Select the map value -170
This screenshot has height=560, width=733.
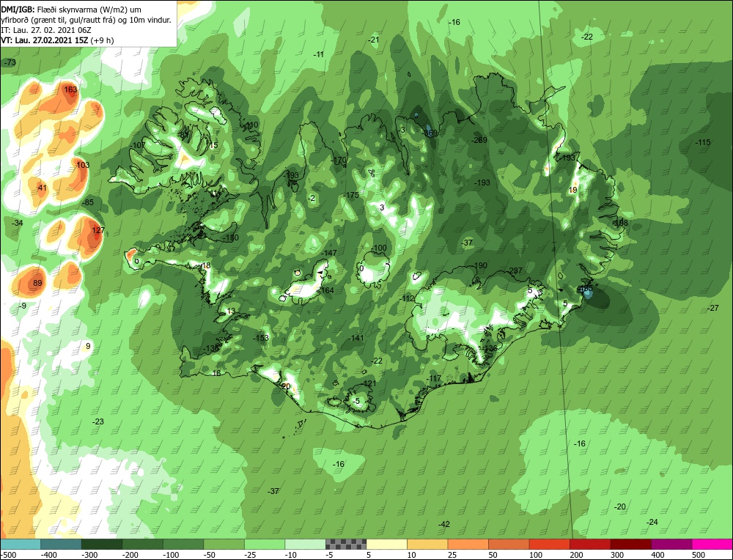point(339,160)
